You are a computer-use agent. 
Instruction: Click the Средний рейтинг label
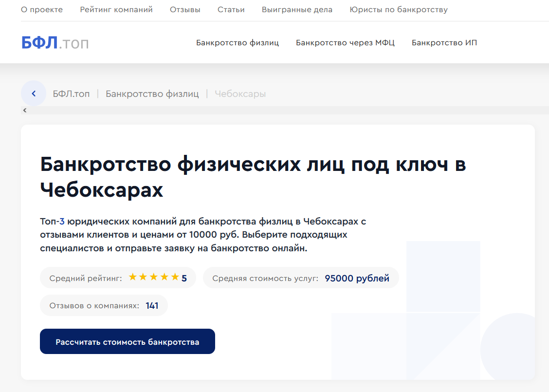click(86, 278)
